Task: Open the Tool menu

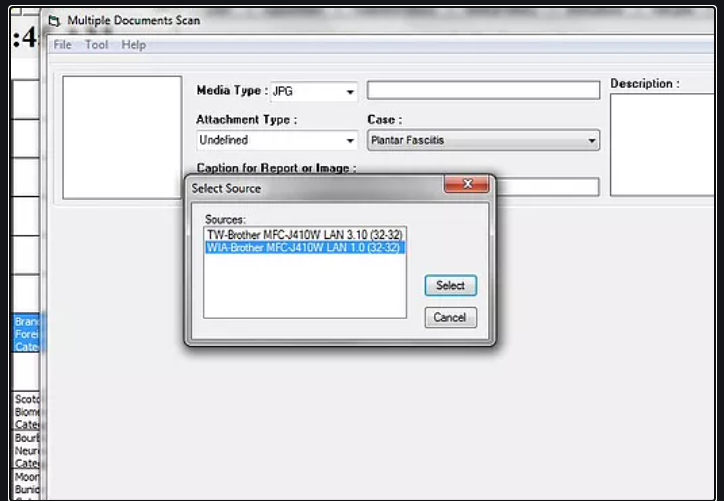Action: point(97,45)
